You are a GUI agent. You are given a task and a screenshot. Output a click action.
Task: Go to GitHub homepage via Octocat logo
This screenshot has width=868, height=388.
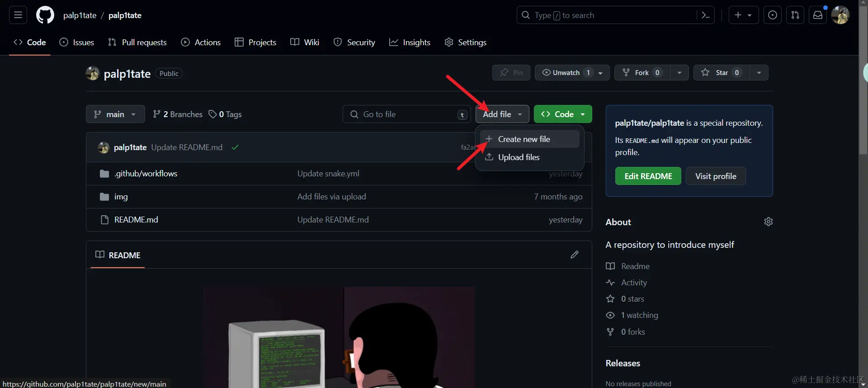click(x=45, y=15)
